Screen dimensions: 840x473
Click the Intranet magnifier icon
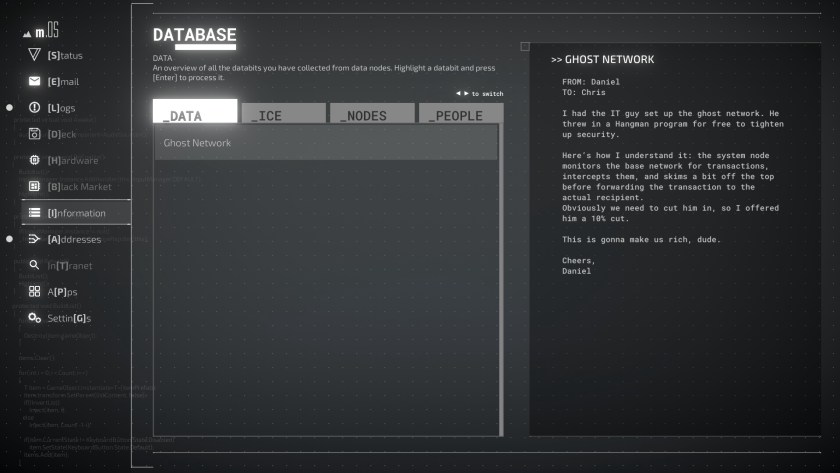pos(35,265)
